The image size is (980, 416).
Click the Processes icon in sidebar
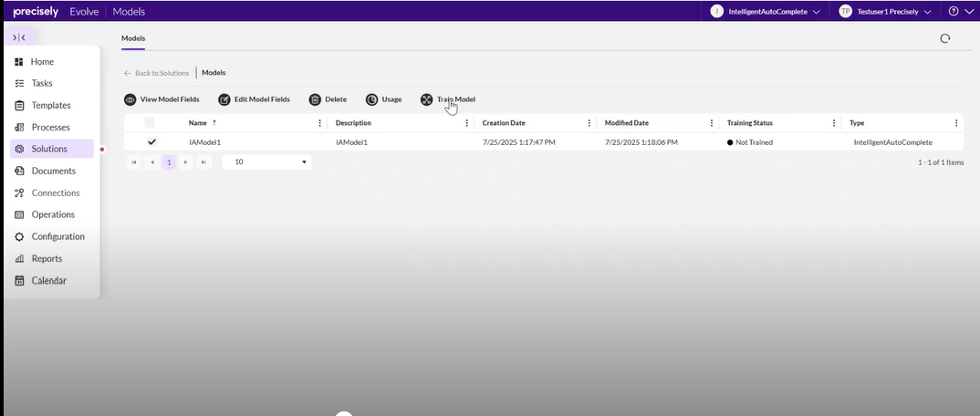[19, 128]
